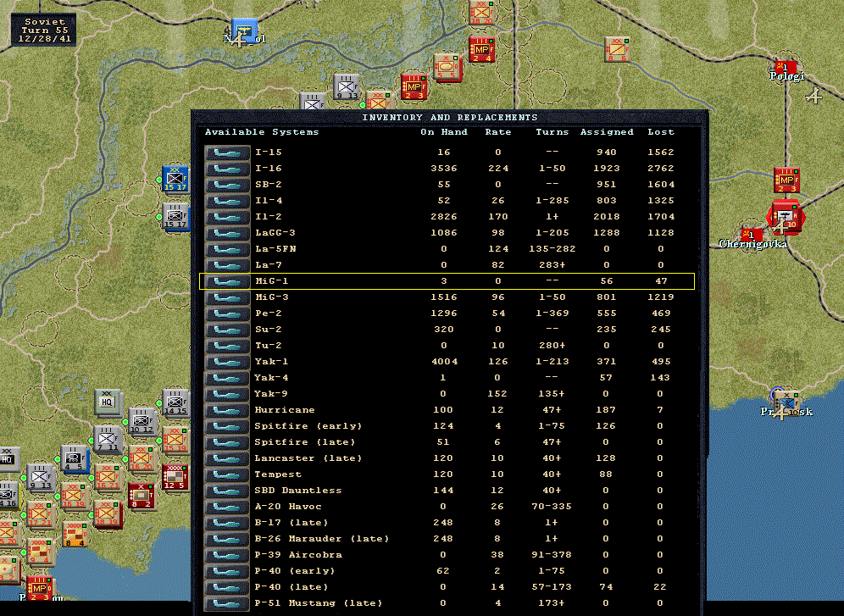Viewport: 844px width, 616px height.
Task: Select the blue HQ unit near Nikopol
Action: 244,31
